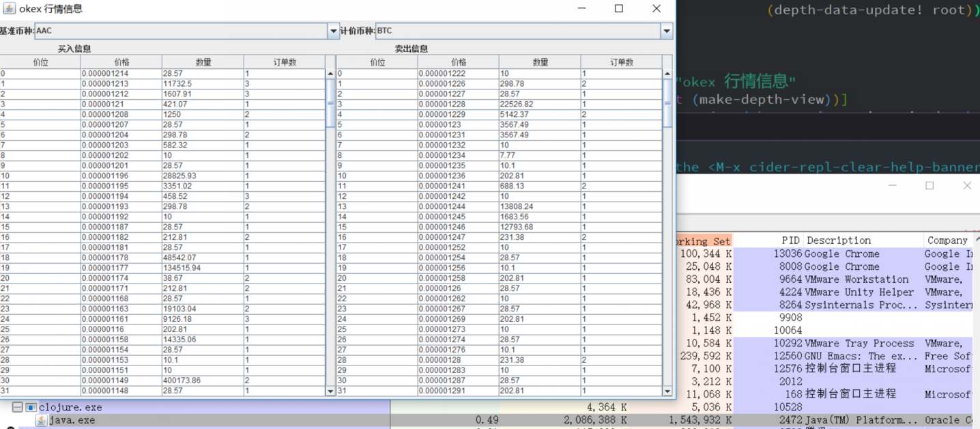Click 订单数 header in the 卖出信息 table

[x=622, y=62]
